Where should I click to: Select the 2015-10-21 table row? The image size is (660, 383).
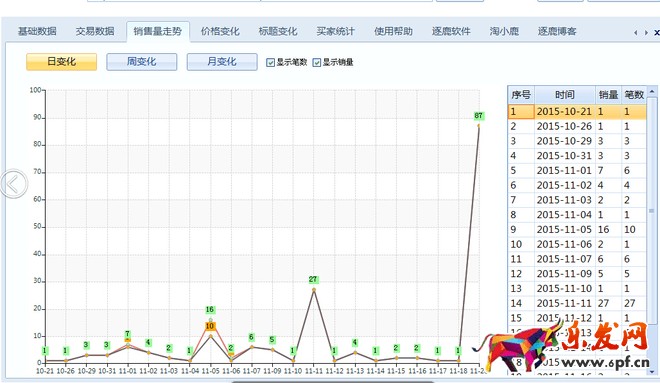pyautogui.click(x=577, y=112)
